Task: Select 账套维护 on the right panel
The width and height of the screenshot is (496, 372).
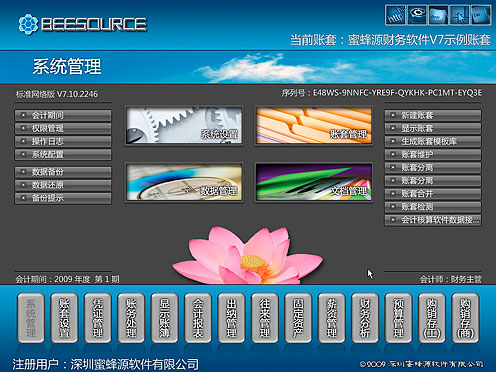Action: 433,154
